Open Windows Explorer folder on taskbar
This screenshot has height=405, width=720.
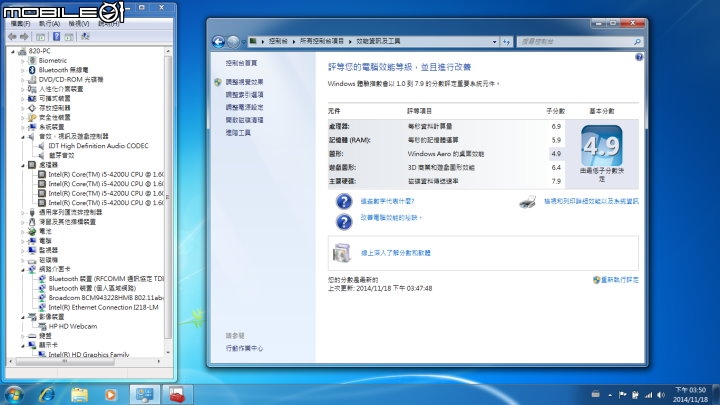click(79, 394)
